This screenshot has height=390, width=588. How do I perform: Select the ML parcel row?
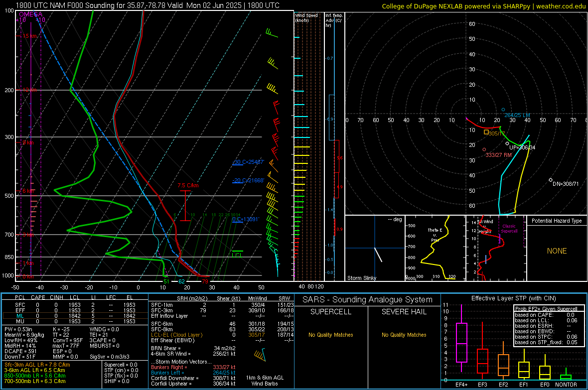[x=75, y=316]
